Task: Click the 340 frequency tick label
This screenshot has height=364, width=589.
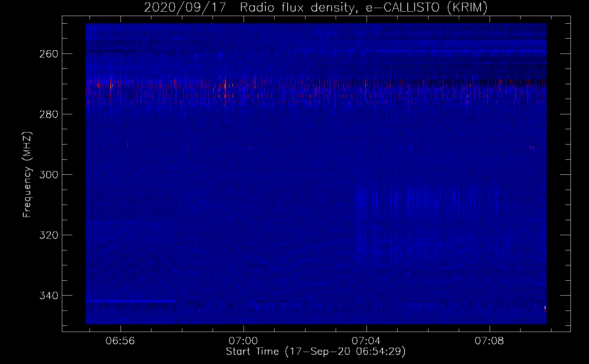Action: [x=48, y=296]
